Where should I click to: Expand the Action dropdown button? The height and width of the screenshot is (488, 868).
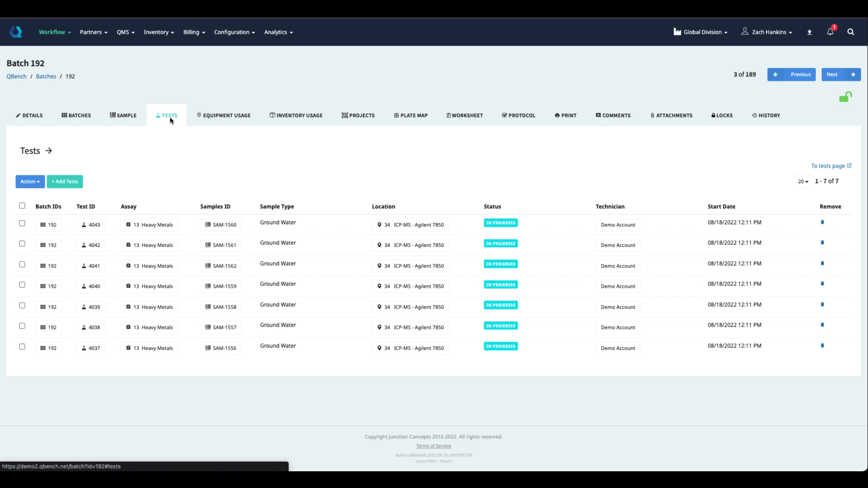[x=30, y=182]
